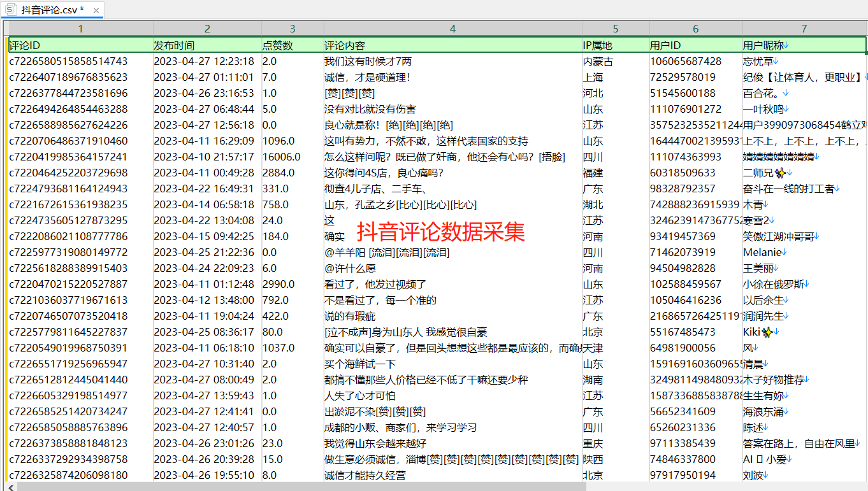Screen dimensions: 868x491
Task: Click the comment 说的有瑕疵
Action: pos(350,316)
